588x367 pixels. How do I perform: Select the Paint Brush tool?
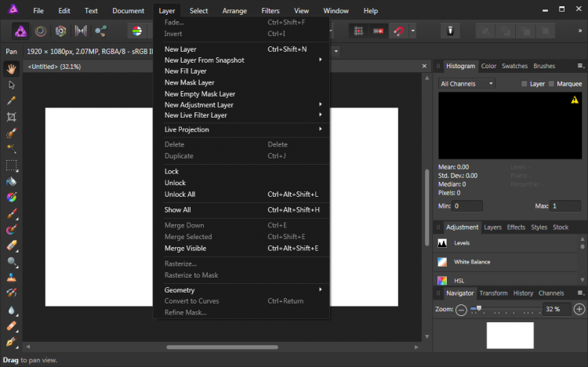click(x=12, y=213)
